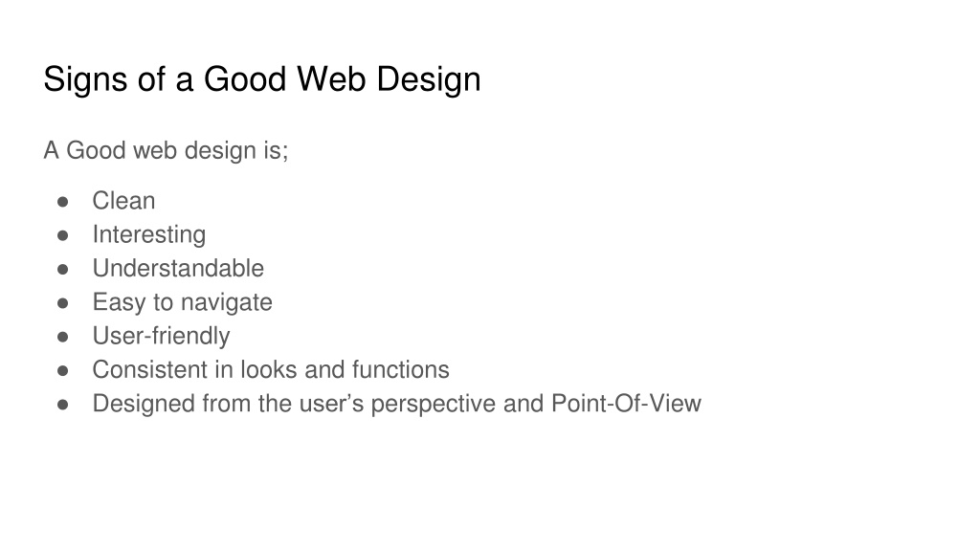
Task: Click the word 'Web' in the title
Action: click(330, 79)
